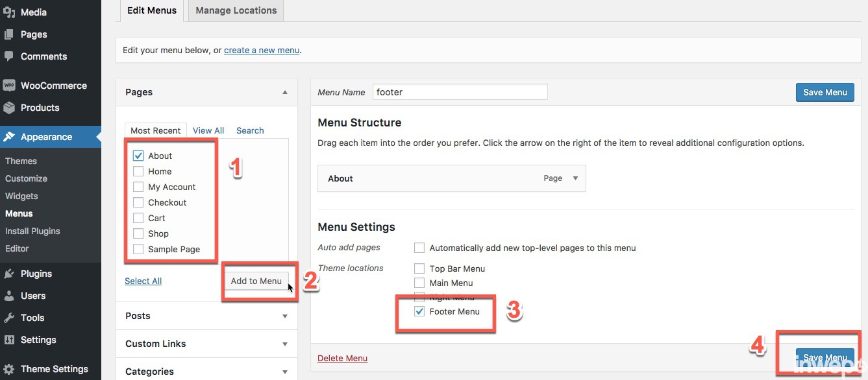Open Appearance using its paintbrush icon
Image resolution: width=868 pixels, height=380 pixels.
coord(10,137)
